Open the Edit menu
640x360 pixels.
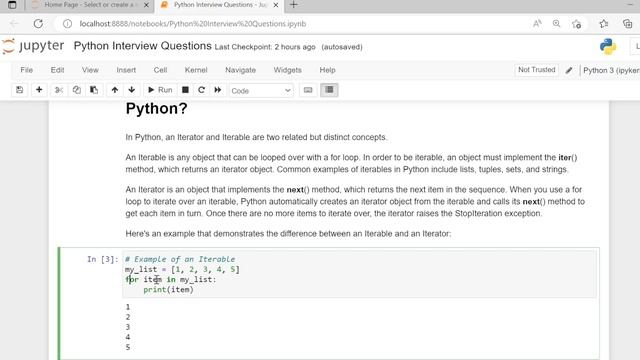[57, 70]
